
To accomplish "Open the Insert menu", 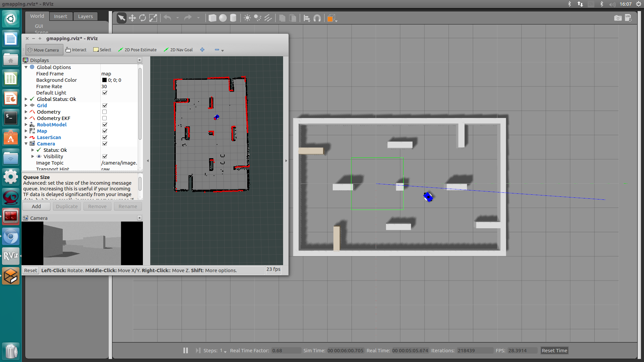I will click(60, 16).
